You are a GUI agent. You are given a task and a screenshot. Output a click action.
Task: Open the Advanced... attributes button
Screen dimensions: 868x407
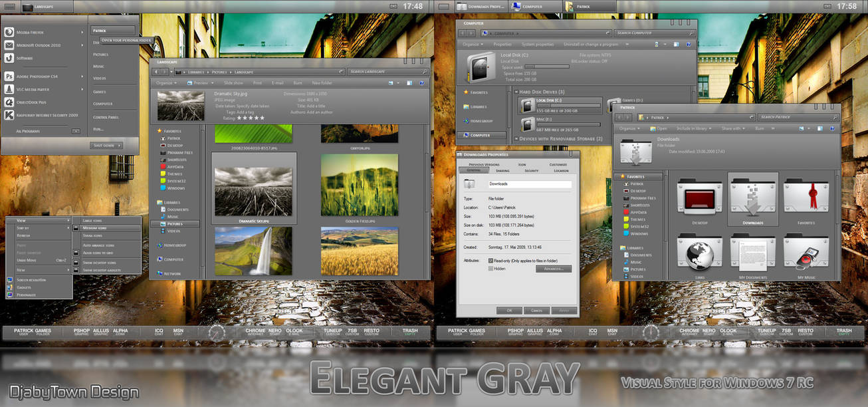554,269
